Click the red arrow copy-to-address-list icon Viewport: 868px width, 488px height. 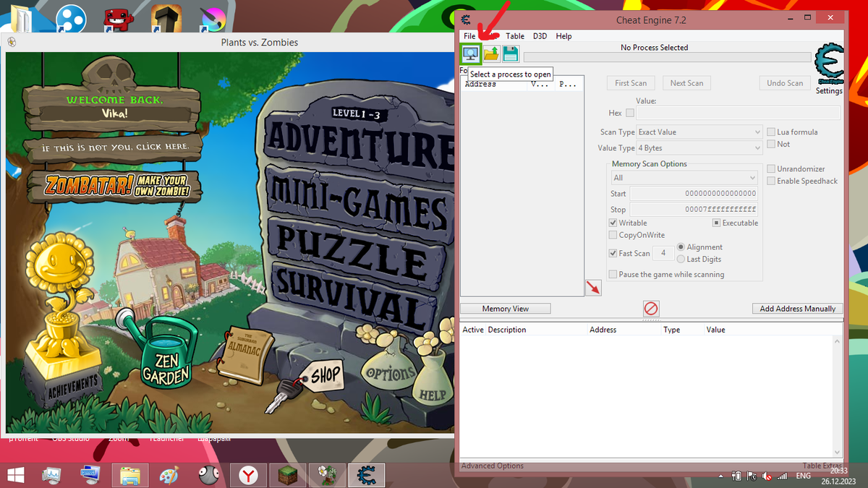click(x=593, y=288)
